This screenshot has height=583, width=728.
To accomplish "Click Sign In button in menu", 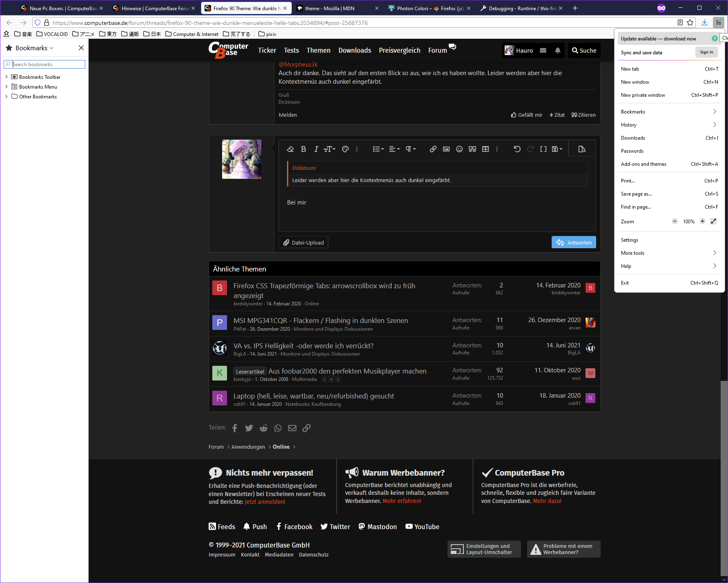I will point(706,52).
